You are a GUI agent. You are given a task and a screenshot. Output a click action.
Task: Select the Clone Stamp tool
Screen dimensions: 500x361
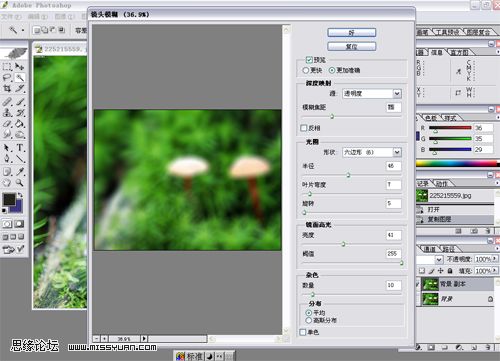[7, 113]
